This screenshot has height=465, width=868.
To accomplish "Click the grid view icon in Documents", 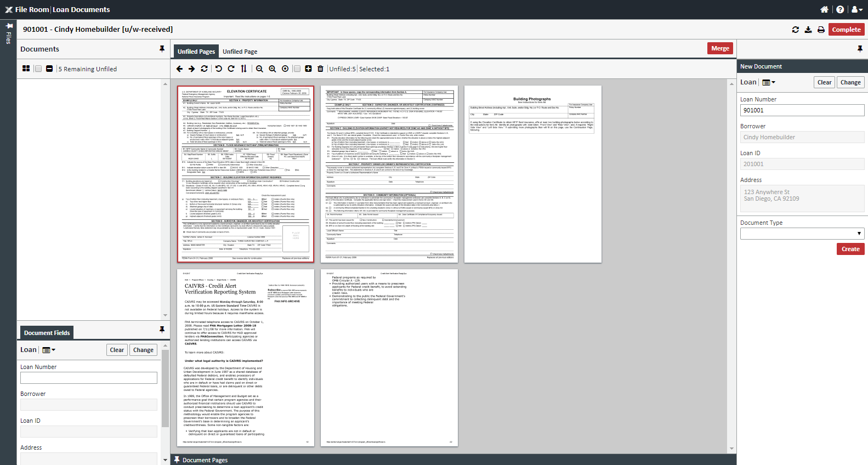I will pyautogui.click(x=26, y=69).
